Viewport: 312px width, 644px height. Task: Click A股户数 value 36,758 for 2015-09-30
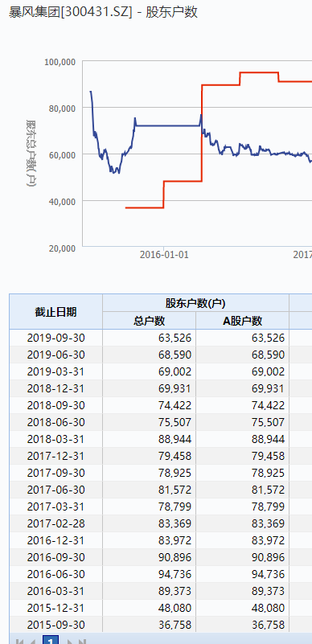(x=268, y=625)
